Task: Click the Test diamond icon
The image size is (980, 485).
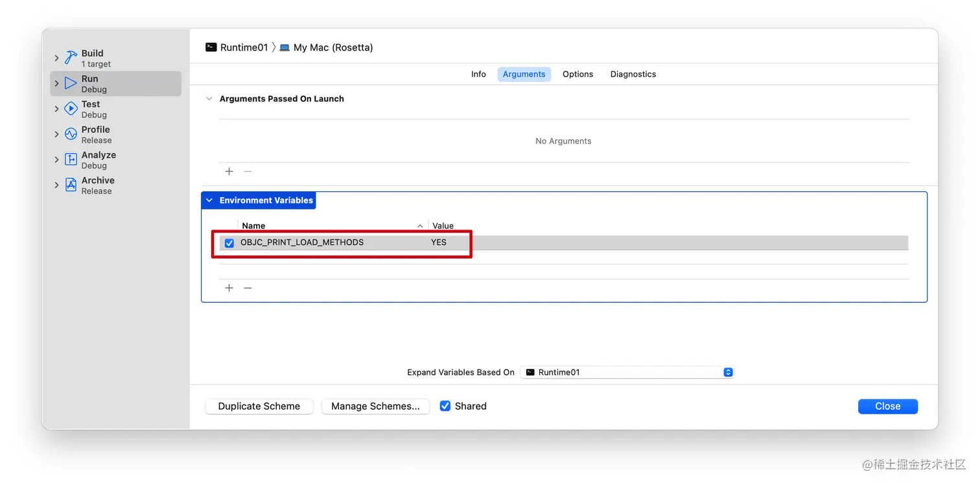Action: (71, 109)
